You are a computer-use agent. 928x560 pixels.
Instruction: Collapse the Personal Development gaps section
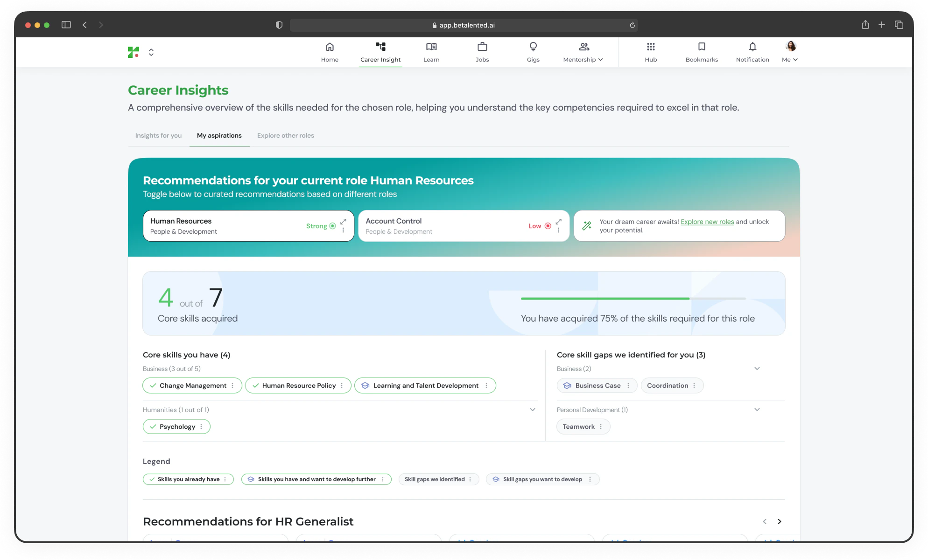point(757,410)
